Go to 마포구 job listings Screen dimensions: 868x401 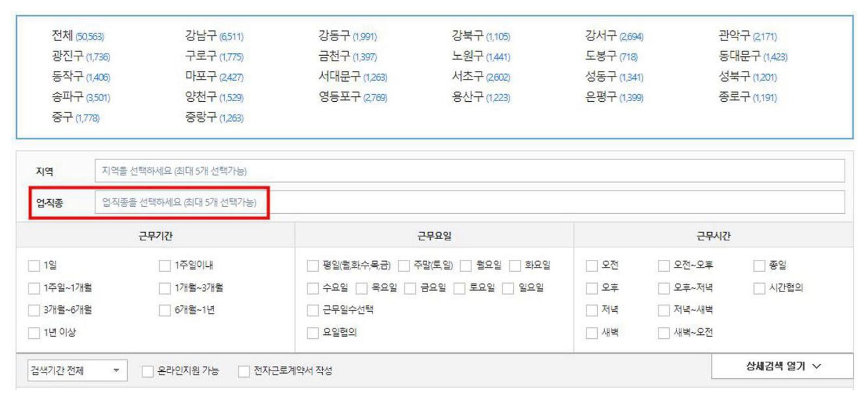(214, 77)
